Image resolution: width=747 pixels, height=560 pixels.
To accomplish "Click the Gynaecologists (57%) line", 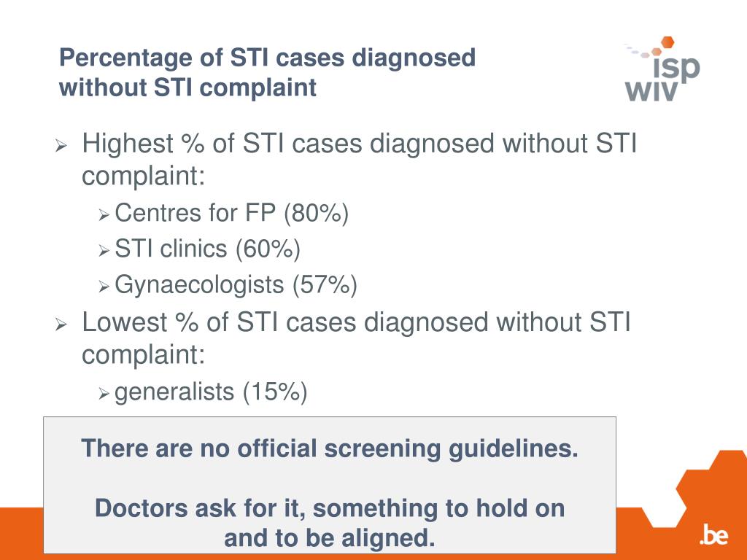I will click(236, 285).
